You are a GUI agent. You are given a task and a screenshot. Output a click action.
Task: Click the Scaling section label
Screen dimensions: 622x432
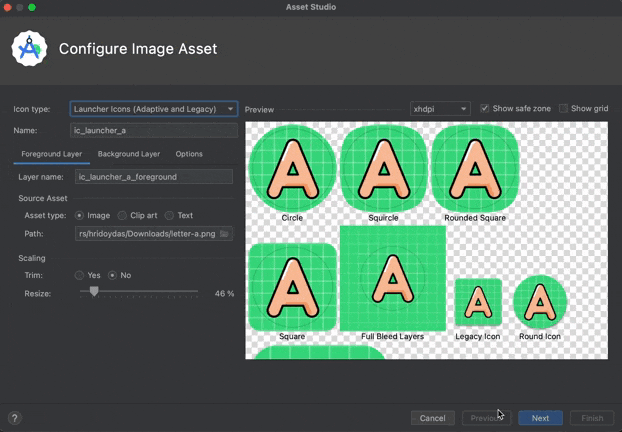click(32, 258)
